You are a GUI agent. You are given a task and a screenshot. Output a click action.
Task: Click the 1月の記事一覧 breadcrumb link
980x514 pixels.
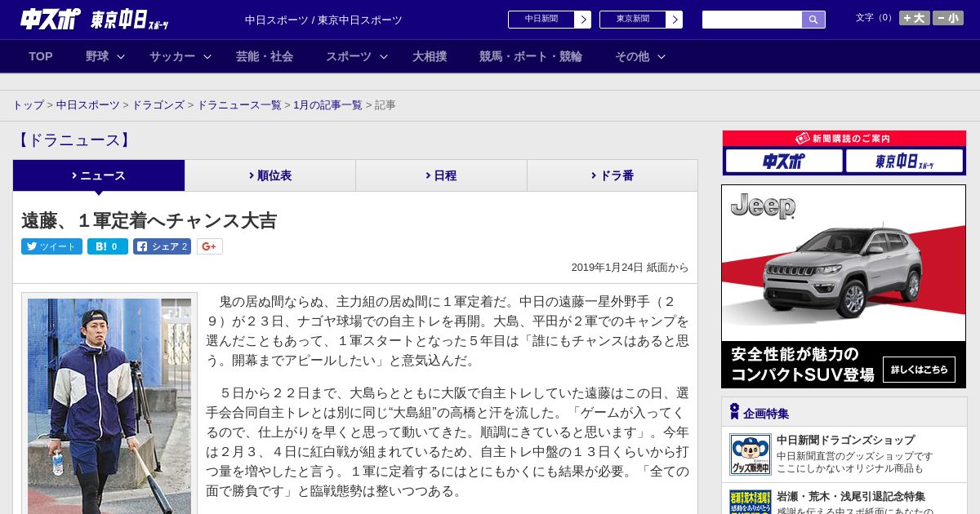click(327, 105)
